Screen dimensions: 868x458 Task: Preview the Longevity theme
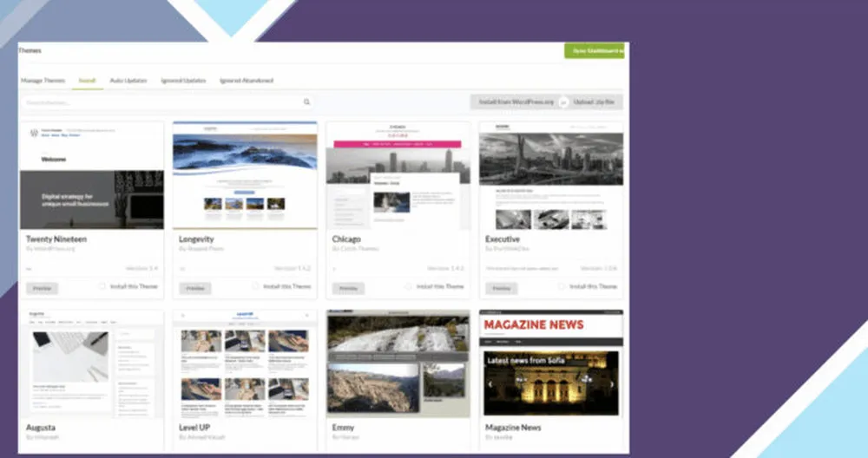click(x=195, y=288)
